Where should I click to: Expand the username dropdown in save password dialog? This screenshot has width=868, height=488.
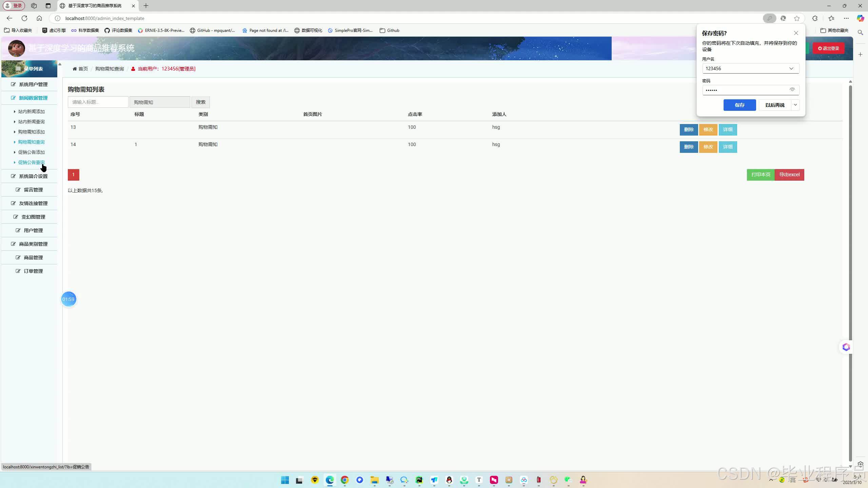[x=791, y=68]
